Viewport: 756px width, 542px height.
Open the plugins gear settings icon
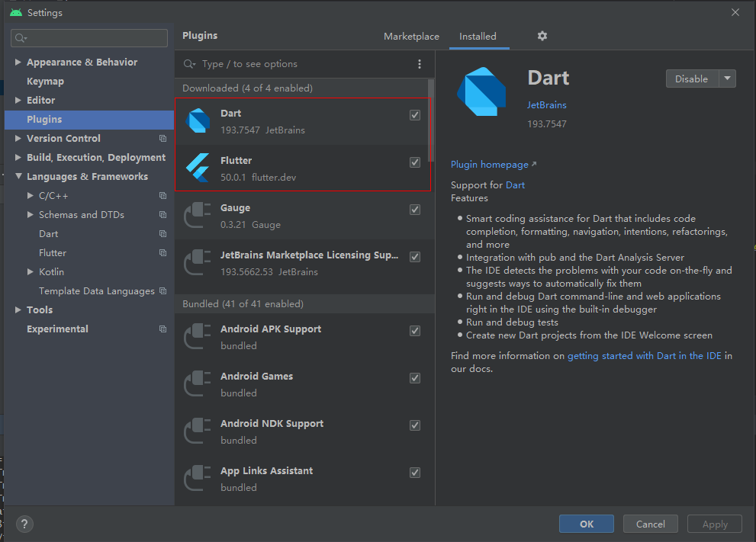[542, 36]
